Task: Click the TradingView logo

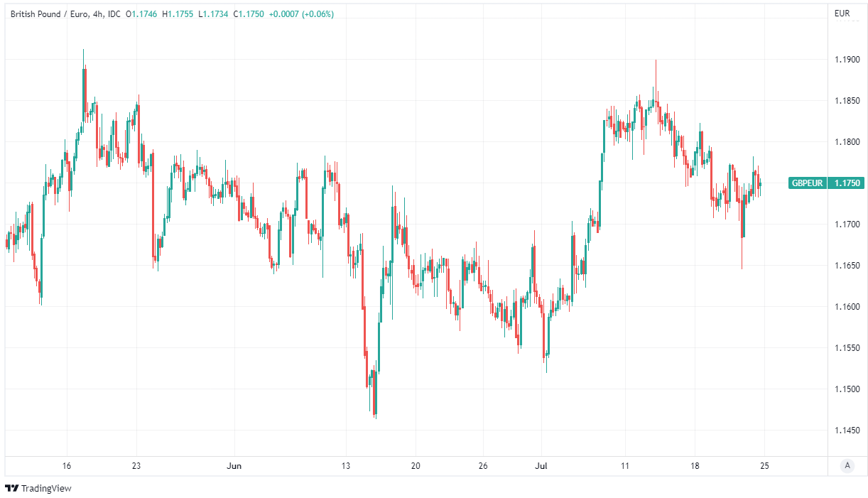Action: click(38, 488)
